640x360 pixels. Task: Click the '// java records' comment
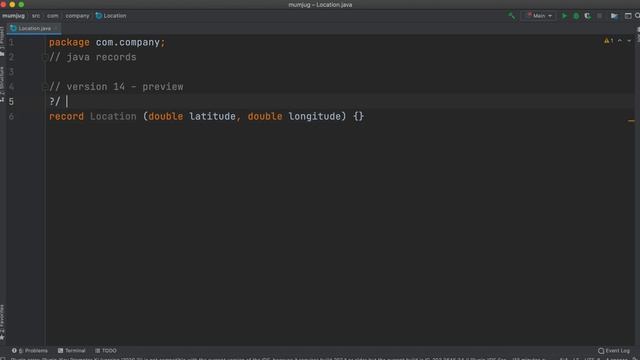pos(93,57)
